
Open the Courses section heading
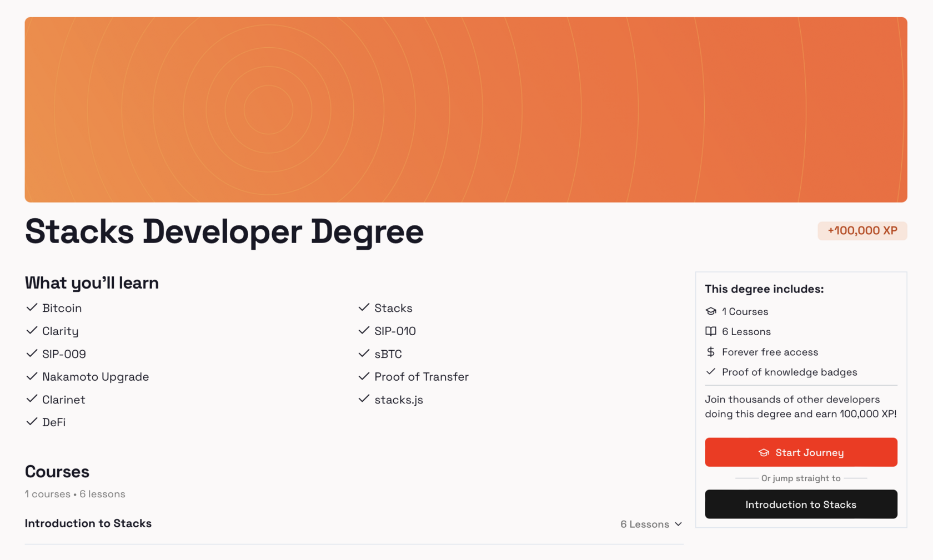point(57,471)
